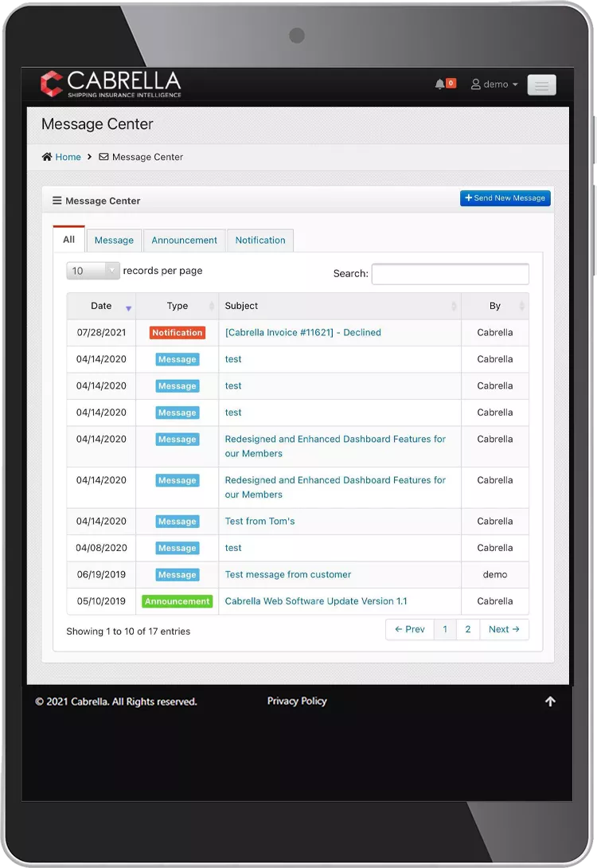
Task: Click the home icon in breadcrumb
Action: click(x=47, y=157)
